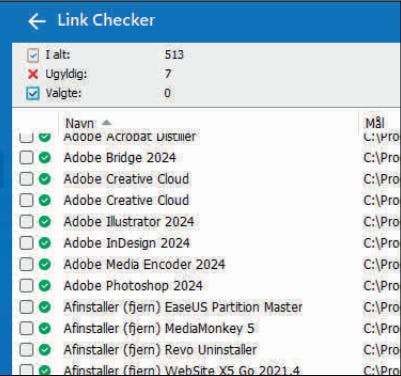The image size is (401, 376).
Task: Check the EaseUS Partition Master uninstaller checkbox
Action: 26,307
